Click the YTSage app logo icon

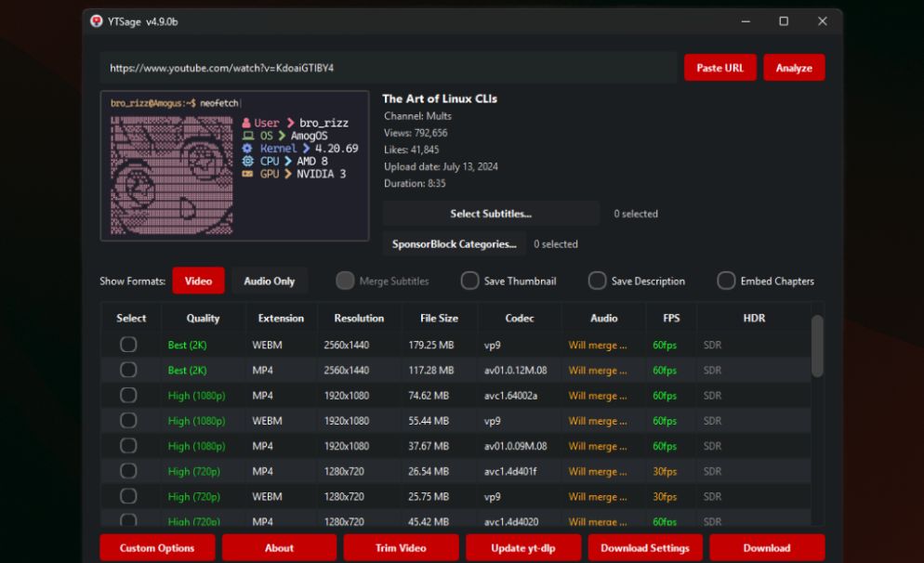(97, 21)
